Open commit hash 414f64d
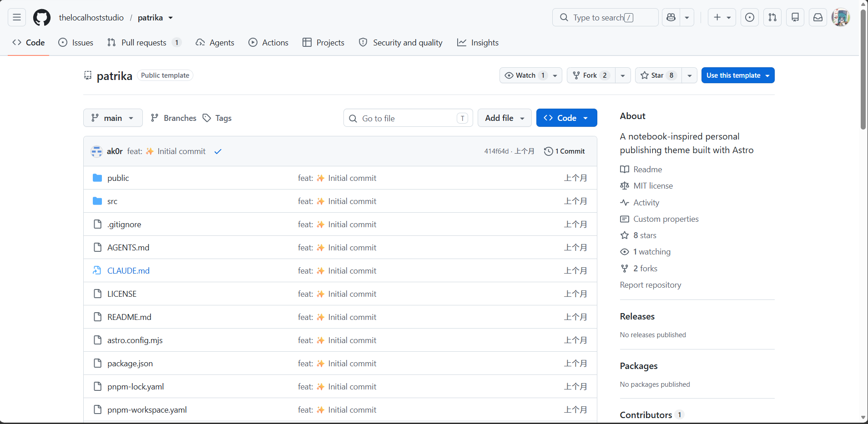 (x=496, y=151)
